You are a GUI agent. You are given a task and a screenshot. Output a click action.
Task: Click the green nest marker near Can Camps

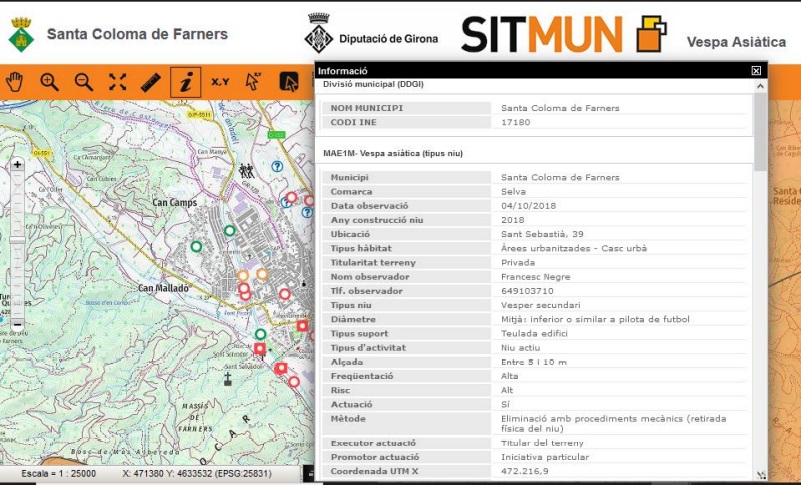[196, 246]
